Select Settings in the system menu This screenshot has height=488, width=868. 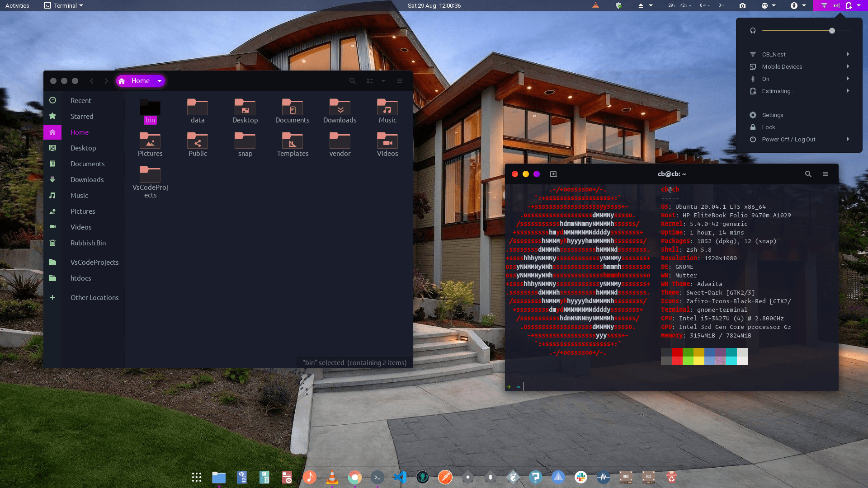point(772,115)
